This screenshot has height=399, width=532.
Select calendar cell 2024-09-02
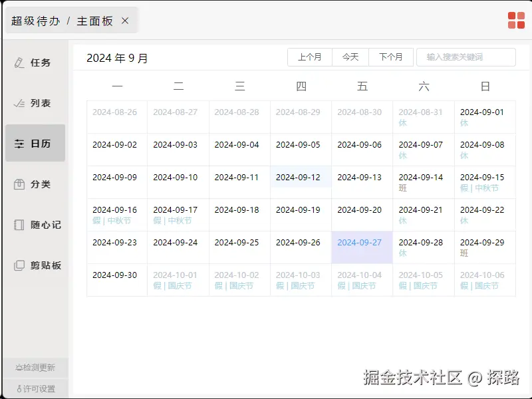tap(117, 150)
